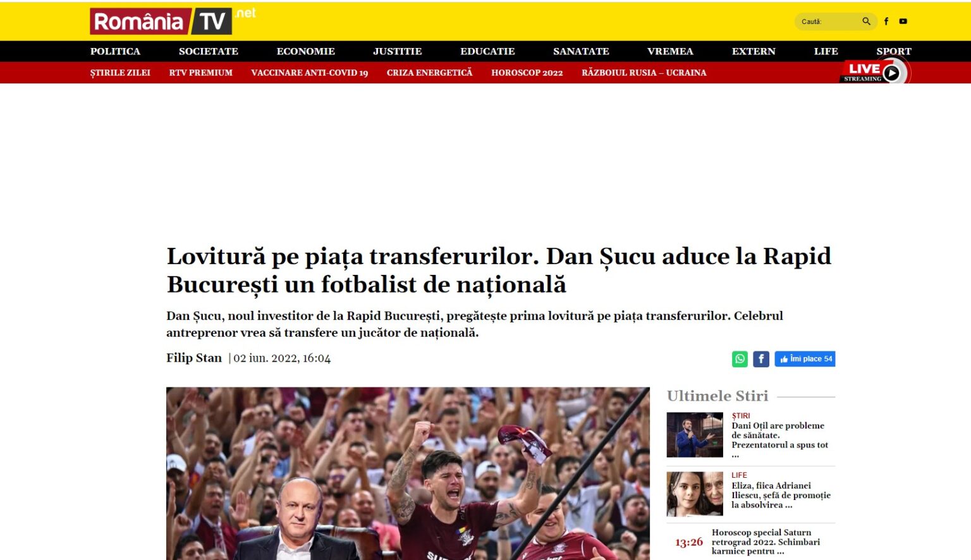Image resolution: width=971 pixels, height=560 pixels.
Task: Open the Dani Oțil news thumbnail
Action: (x=695, y=435)
